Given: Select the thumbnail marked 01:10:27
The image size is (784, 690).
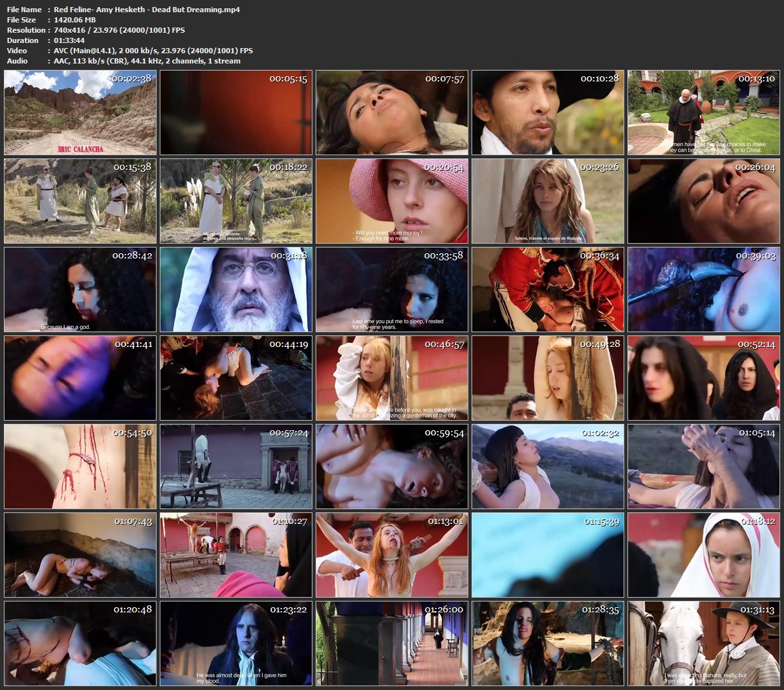Looking at the screenshot, I should (236, 555).
